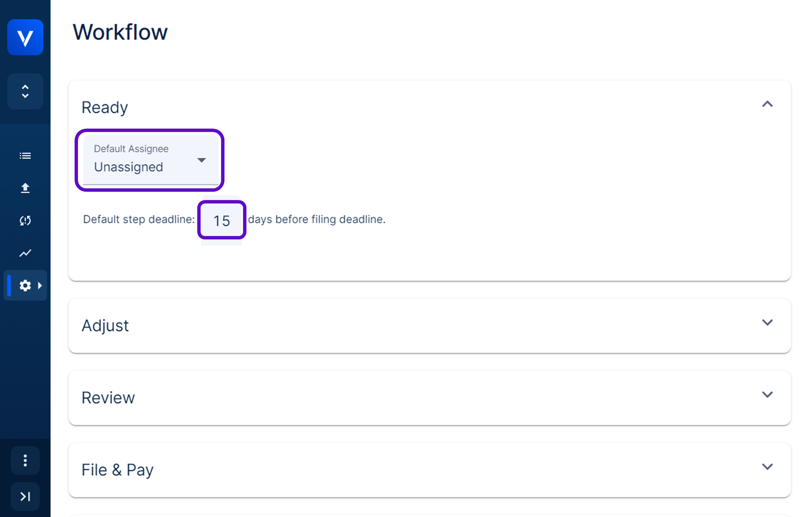The width and height of the screenshot is (812, 517).
Task: Expand the File & Pay section chevron
Action: tap(767, 467)
